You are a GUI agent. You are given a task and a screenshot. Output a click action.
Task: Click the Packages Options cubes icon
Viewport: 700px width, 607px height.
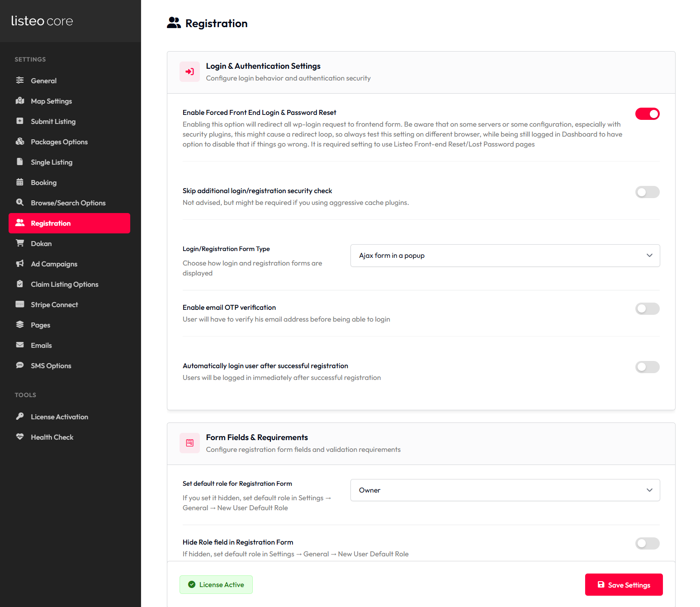tap(20, 142)
